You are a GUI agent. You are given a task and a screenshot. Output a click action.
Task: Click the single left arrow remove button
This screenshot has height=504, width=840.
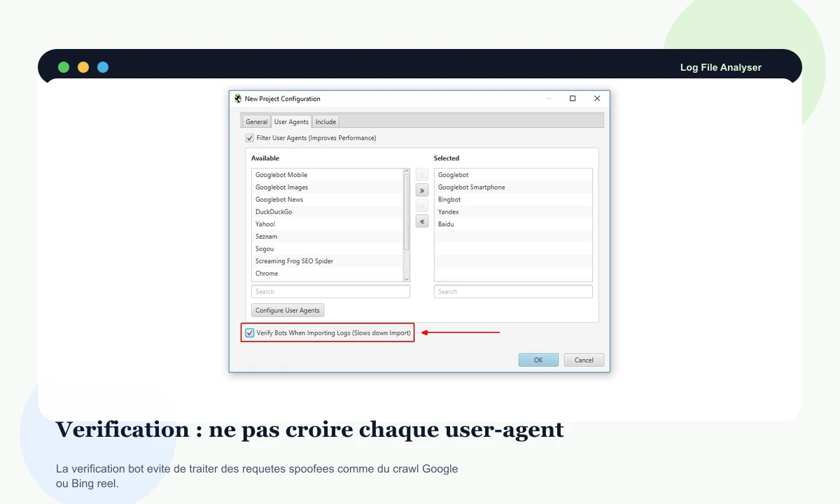coord(422,206)
